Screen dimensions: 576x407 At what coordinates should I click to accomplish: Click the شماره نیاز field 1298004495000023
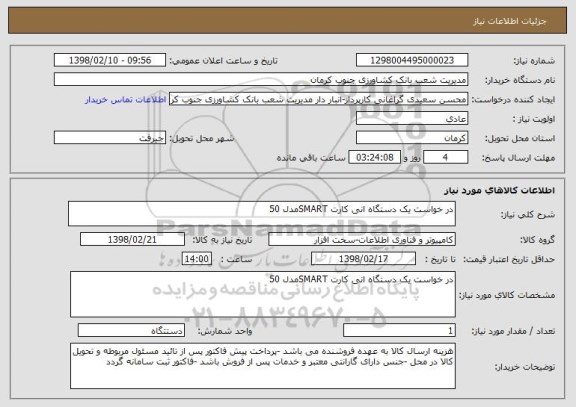[x=412, y=60]
